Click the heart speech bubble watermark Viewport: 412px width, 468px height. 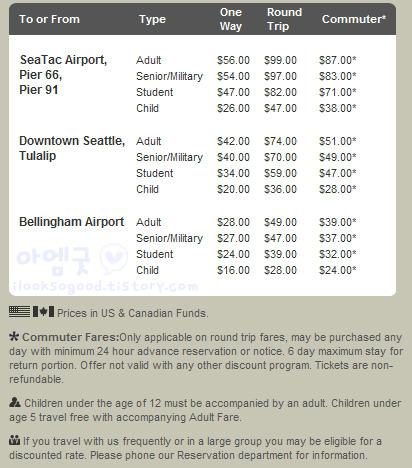coord(114,259)
